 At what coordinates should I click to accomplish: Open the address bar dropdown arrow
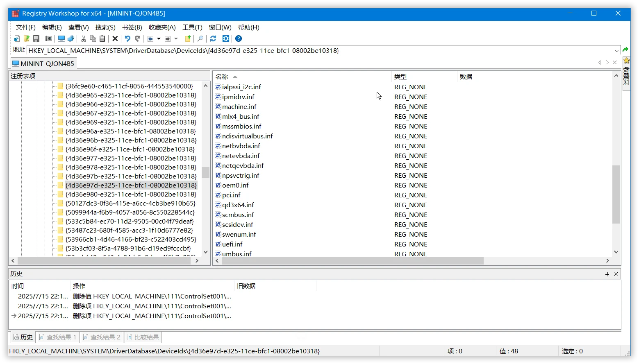point(617,50)
